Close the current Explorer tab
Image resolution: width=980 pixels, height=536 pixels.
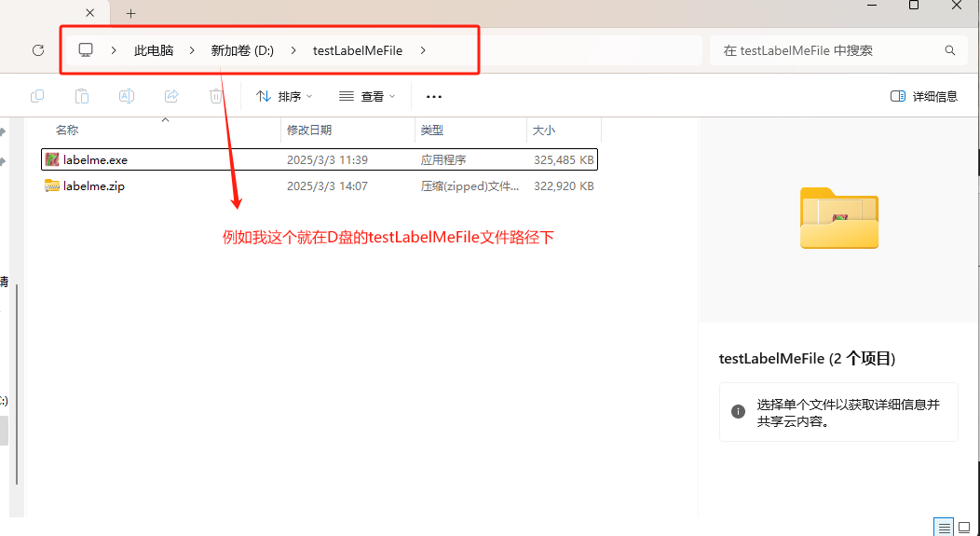coord(90,12)
